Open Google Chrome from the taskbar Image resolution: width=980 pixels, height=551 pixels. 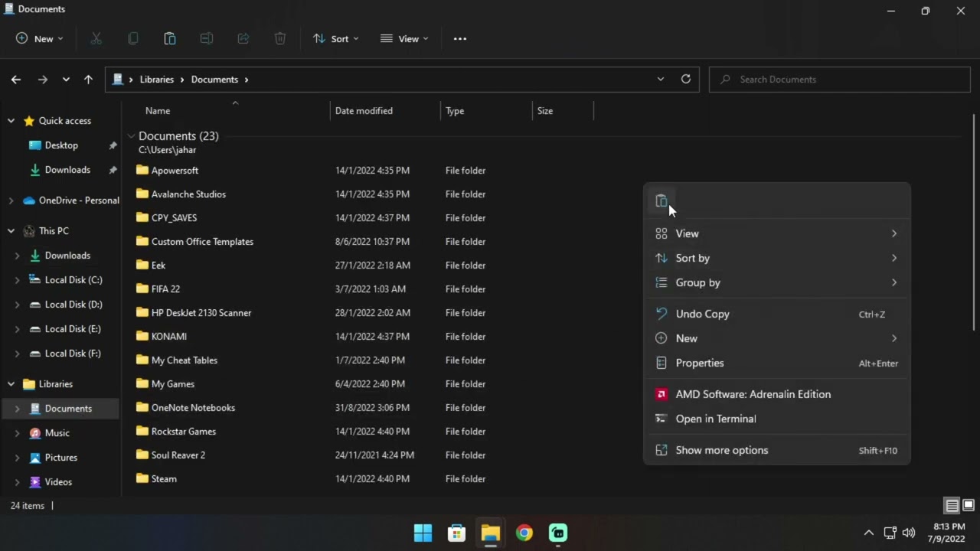click(524, 533)
